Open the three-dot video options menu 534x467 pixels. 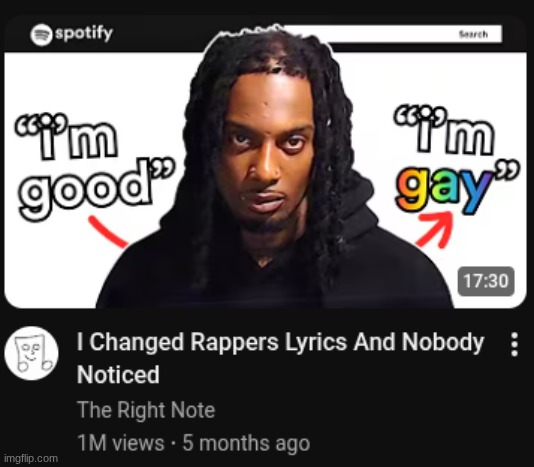tap(515, 344)
